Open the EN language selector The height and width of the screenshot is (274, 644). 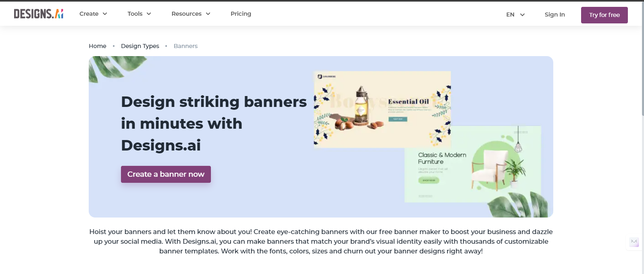(515, 15)
